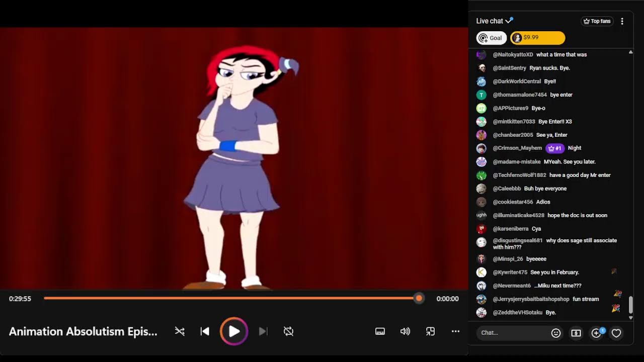Toggle shuffle playback mode
The height and width of the screenshot is (362, 644).
(180, 331)
